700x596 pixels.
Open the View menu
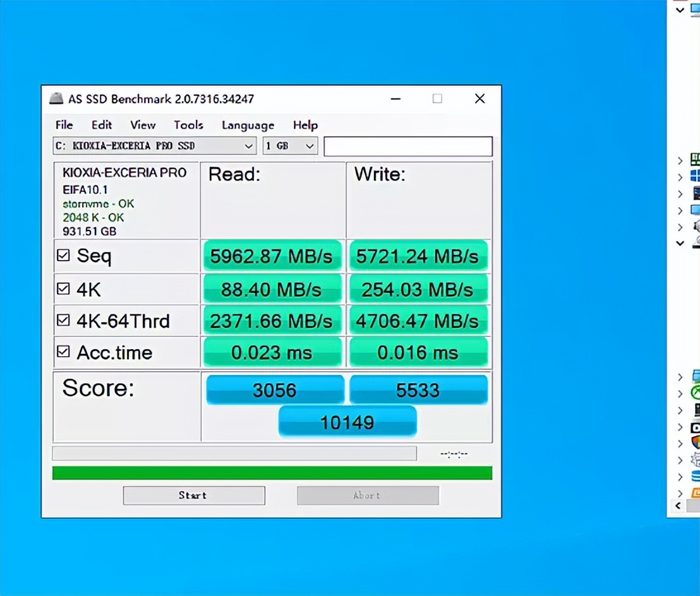click(x=143, y=125)
